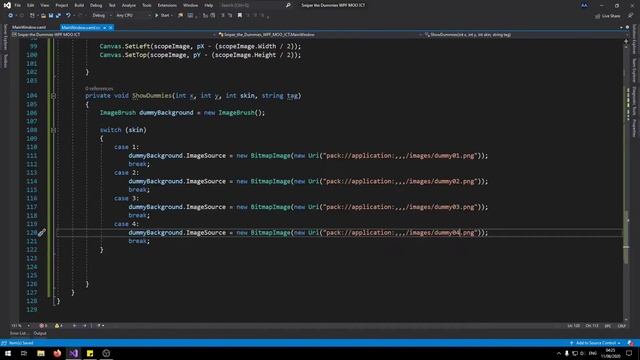The width and height of the screenshot is (640, 360).
Task: Open the Extensions menu
Action: coord(167,5)
